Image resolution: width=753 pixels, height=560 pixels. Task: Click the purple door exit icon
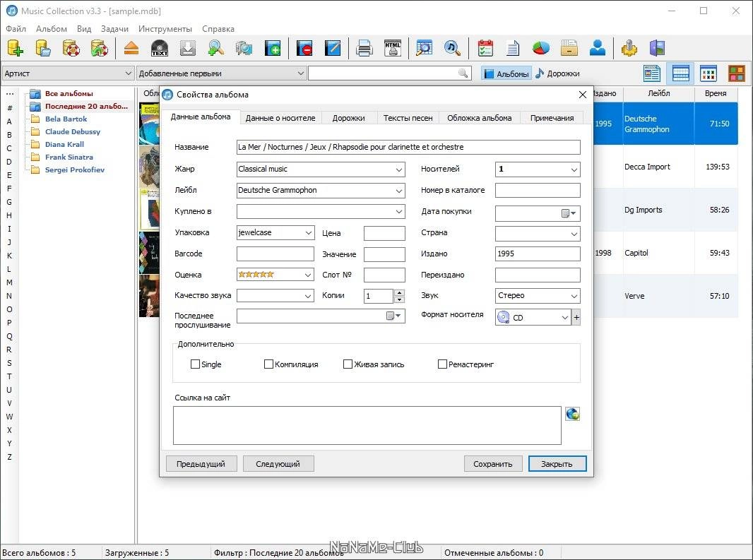658,48
